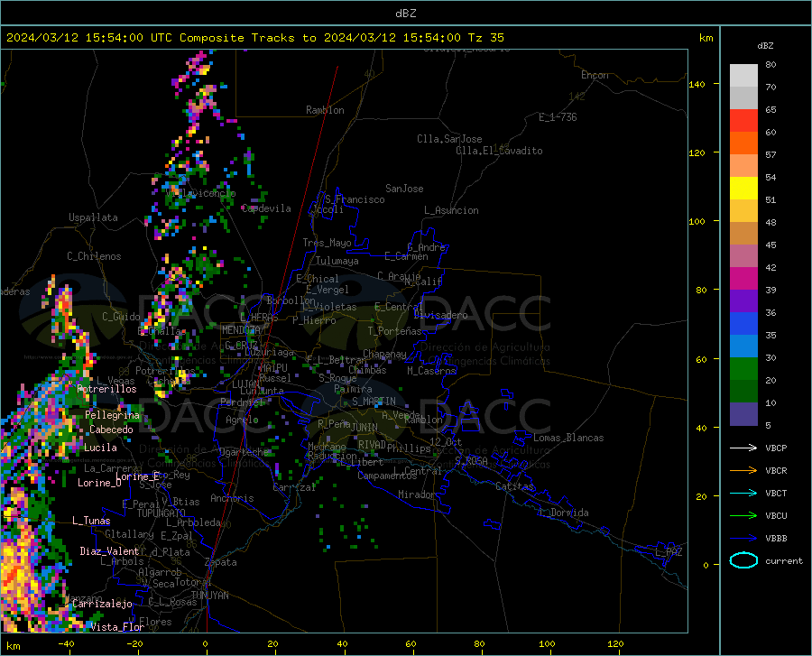Click the orange VBCR arrow icon

[x=743, y=471]
